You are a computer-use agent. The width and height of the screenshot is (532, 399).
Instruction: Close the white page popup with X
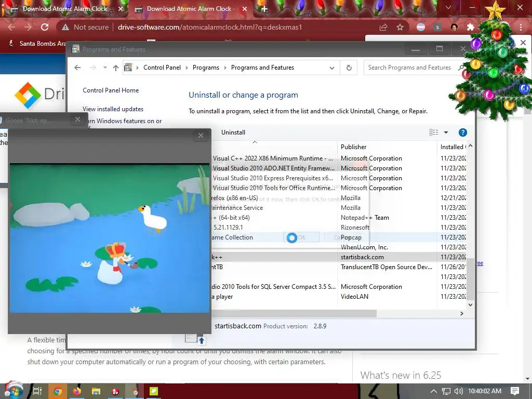pos(523,43)
